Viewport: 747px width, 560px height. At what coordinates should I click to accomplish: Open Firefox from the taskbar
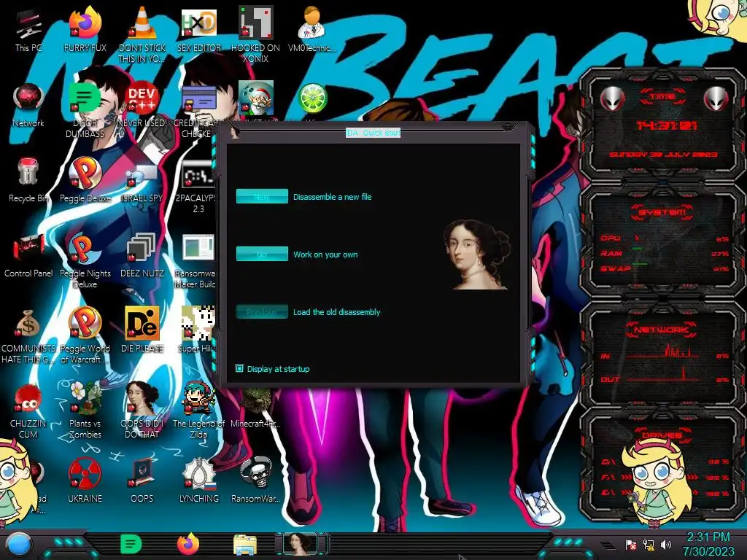click(x=188, y=544)
